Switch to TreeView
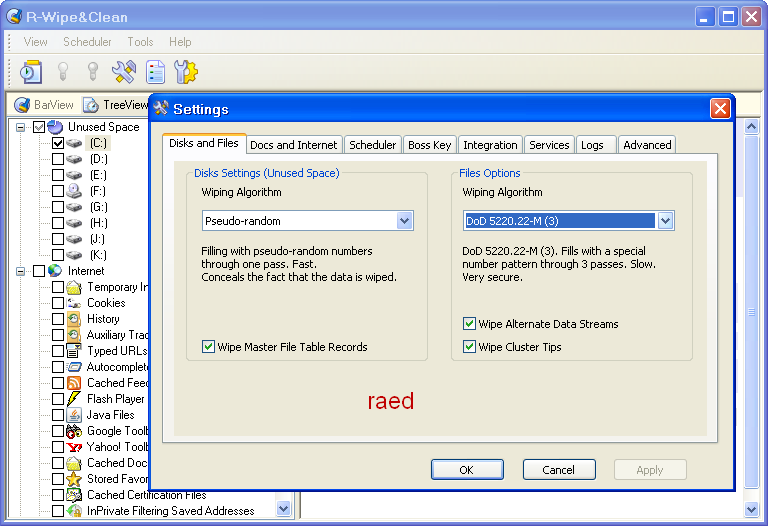 [x=116, y=104]
